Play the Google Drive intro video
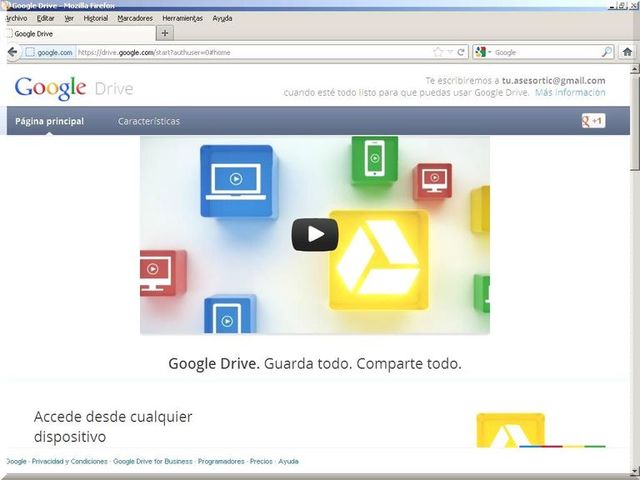The image size is (640, 480). (315, 235)
